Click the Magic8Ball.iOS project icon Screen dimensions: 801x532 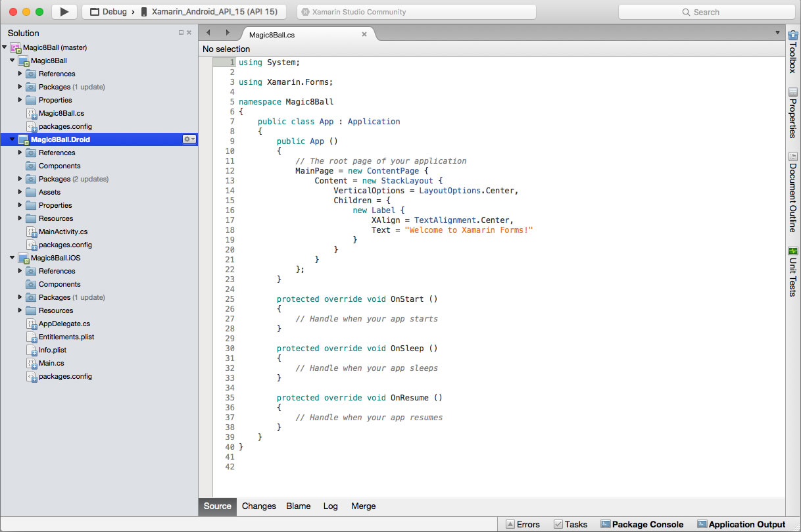point(23,258)
